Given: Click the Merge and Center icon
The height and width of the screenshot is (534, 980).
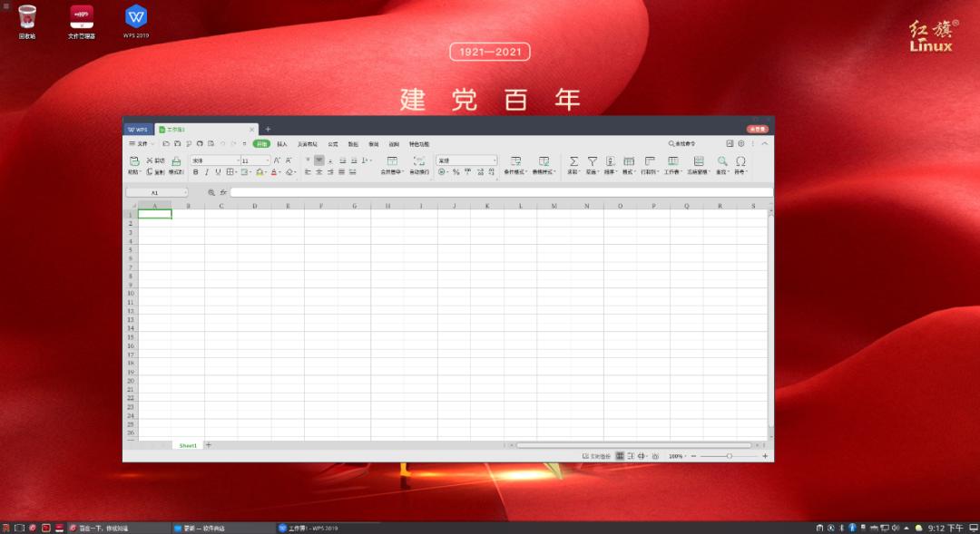Looking at the screenshot, I should (x=392, y=161).
